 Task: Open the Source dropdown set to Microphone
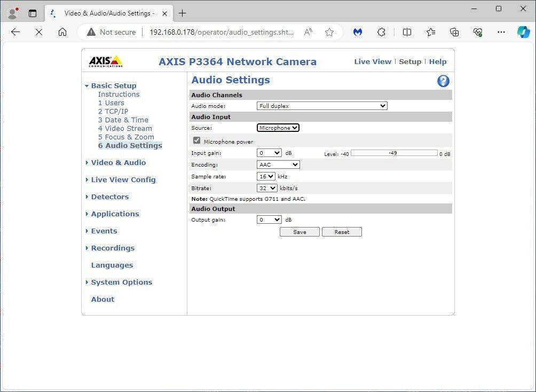(x=278, y=128)
